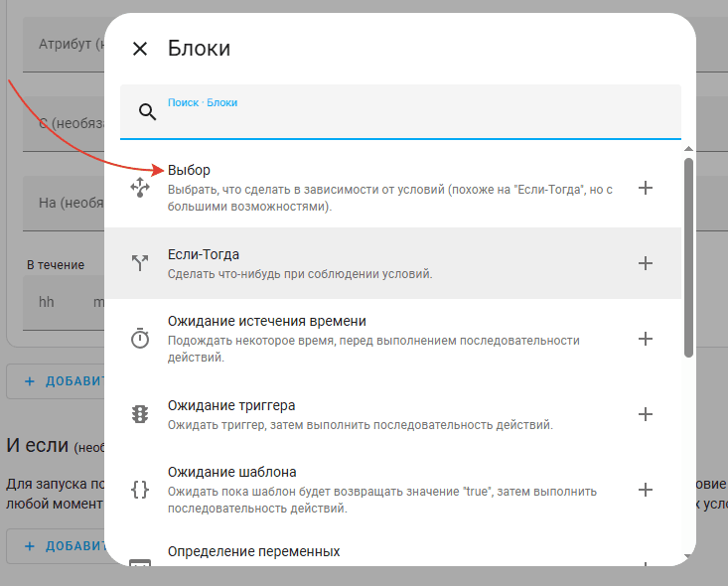
Task: Click the search magnifier icon
Action: click(148, 112)
